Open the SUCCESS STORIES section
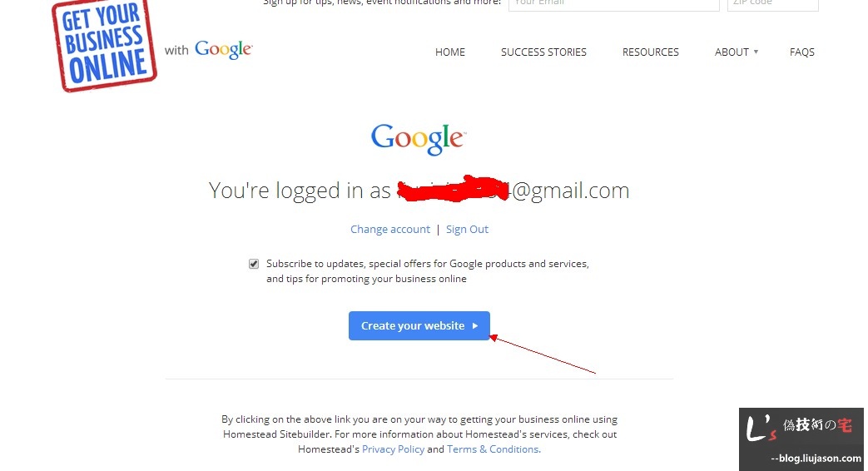Screen dimensions: 868x471 coord(543,52)
